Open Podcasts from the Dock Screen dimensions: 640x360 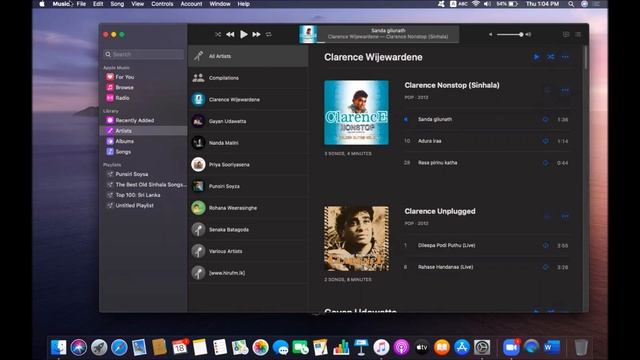click(402, 347)
